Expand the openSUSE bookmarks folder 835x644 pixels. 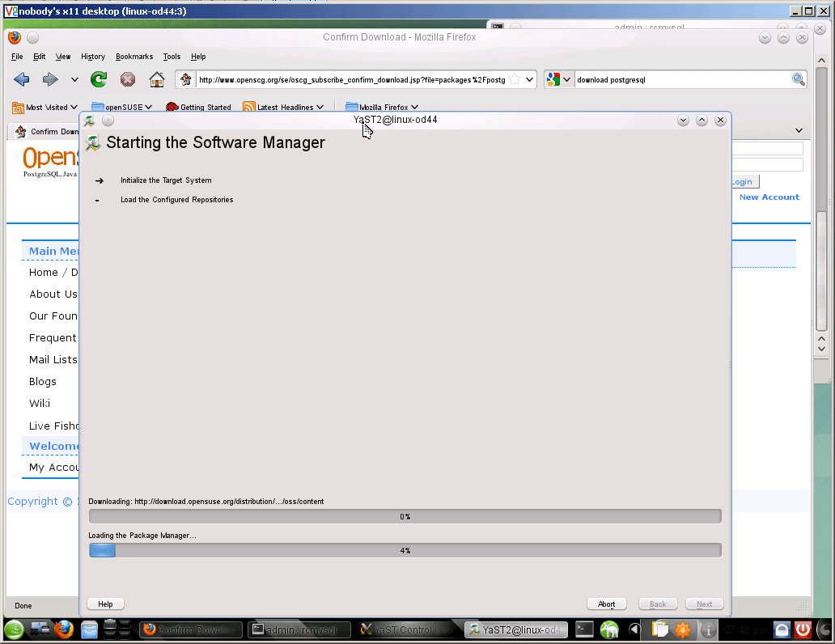click(122, 107)
